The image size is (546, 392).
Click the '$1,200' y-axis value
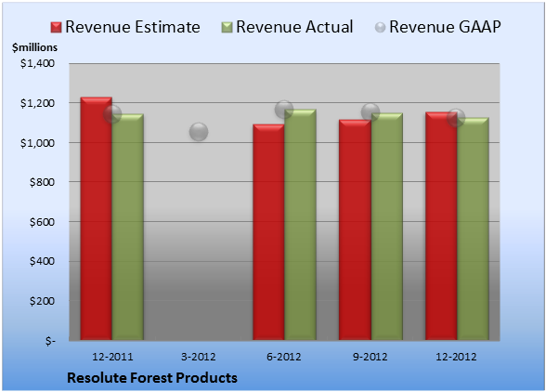click(x=37, y=103)
